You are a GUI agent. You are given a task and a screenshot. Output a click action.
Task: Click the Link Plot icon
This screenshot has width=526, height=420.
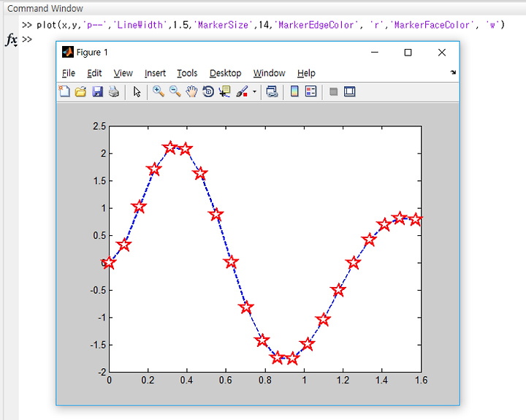[x=272, y=91]
